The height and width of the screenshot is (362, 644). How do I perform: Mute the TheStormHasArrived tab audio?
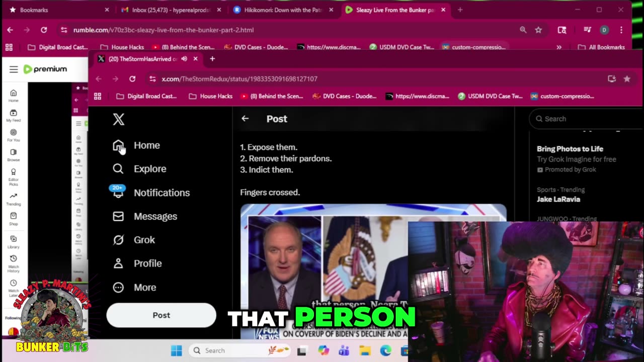point(184,59)
